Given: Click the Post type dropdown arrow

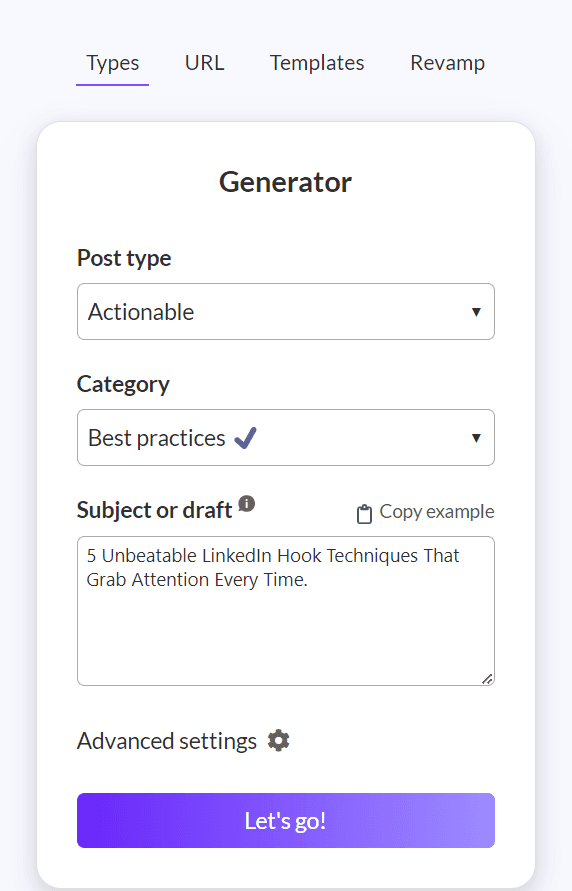Looking at the screenshot, I should point(476,312).
